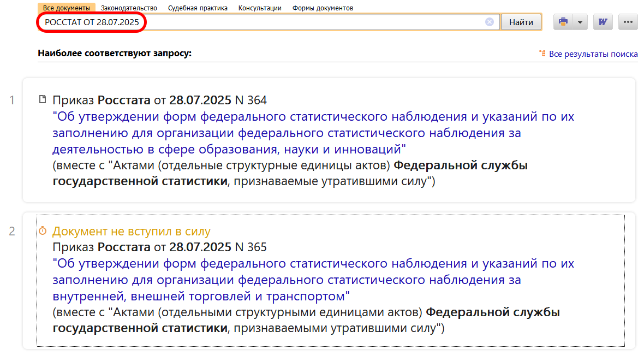The height and width of the screenshot is (355, 644).
Task: Click the вместе с Актами note of N 364
Action: [x=290, y=173]
